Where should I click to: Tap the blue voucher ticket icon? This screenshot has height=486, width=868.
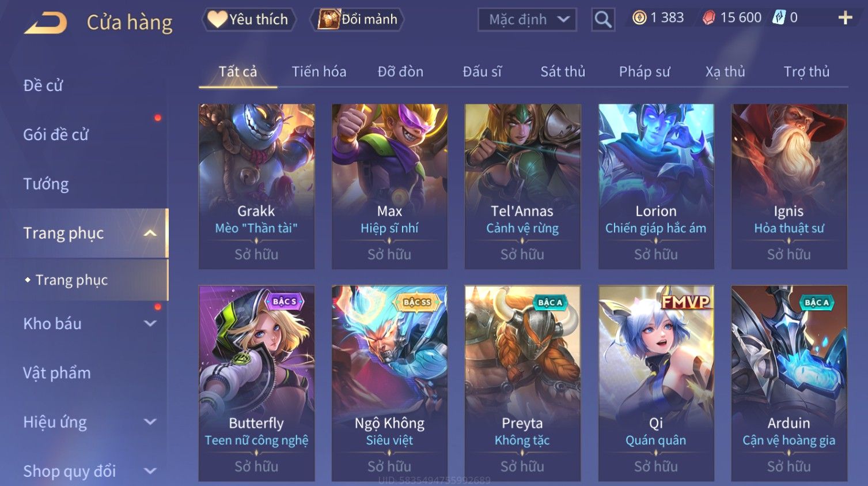coord(779,17)
